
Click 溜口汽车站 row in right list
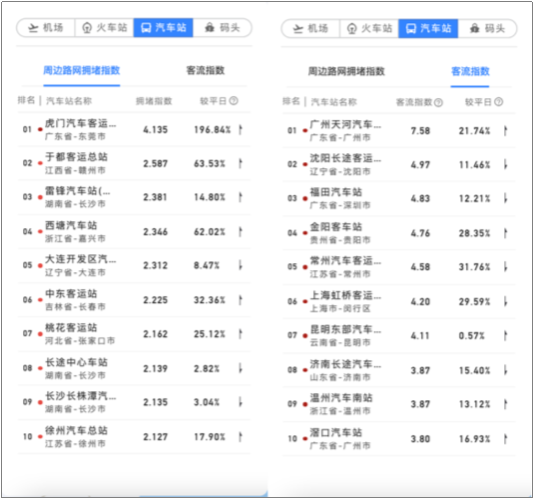[x=399, y=439]
